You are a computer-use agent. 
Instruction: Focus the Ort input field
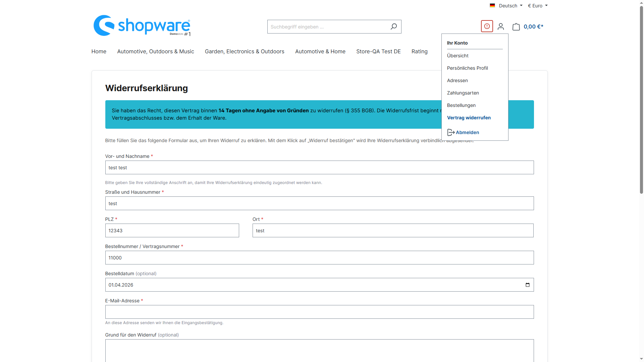tap(393, 231)
